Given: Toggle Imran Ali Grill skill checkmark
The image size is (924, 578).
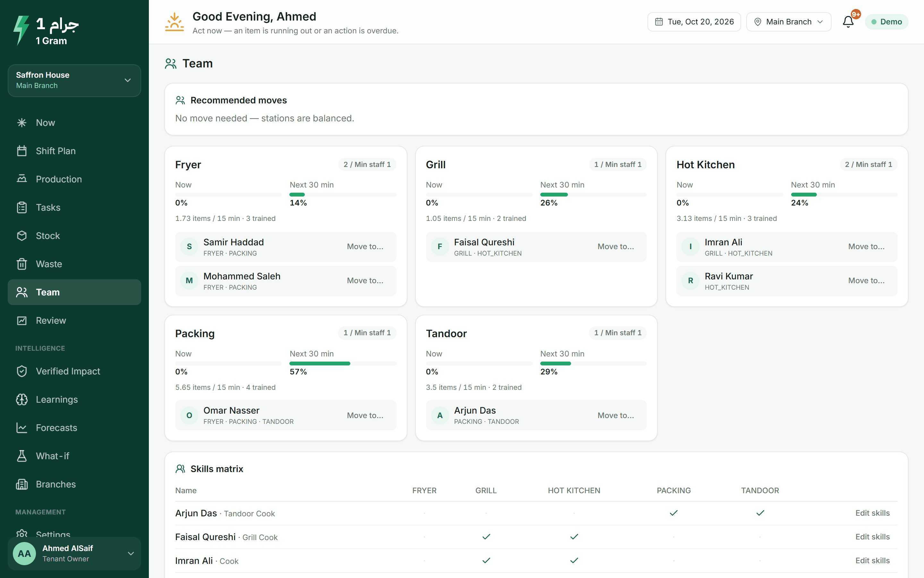Looking at the screenshot, I should [486, 560].
